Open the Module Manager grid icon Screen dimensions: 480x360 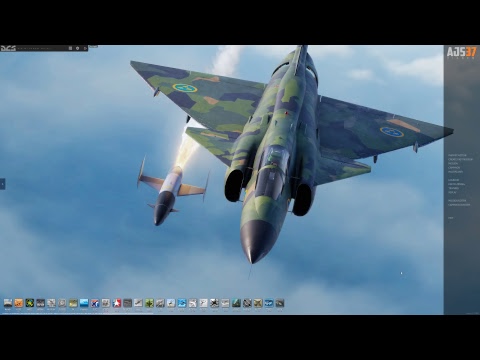[x=70, y=48]
